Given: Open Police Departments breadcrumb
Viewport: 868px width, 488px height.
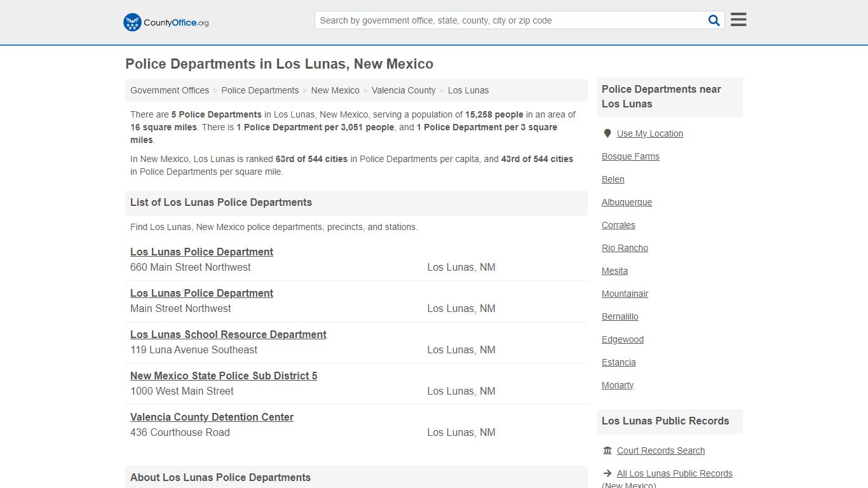Looking at the screenshot, I should [x=260, y=90].
